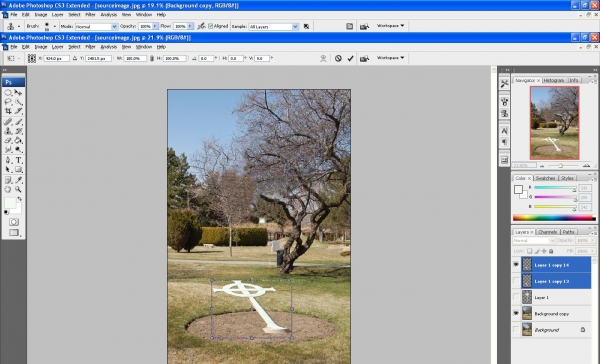Switch to the Swatches tab

pos(545,178)
